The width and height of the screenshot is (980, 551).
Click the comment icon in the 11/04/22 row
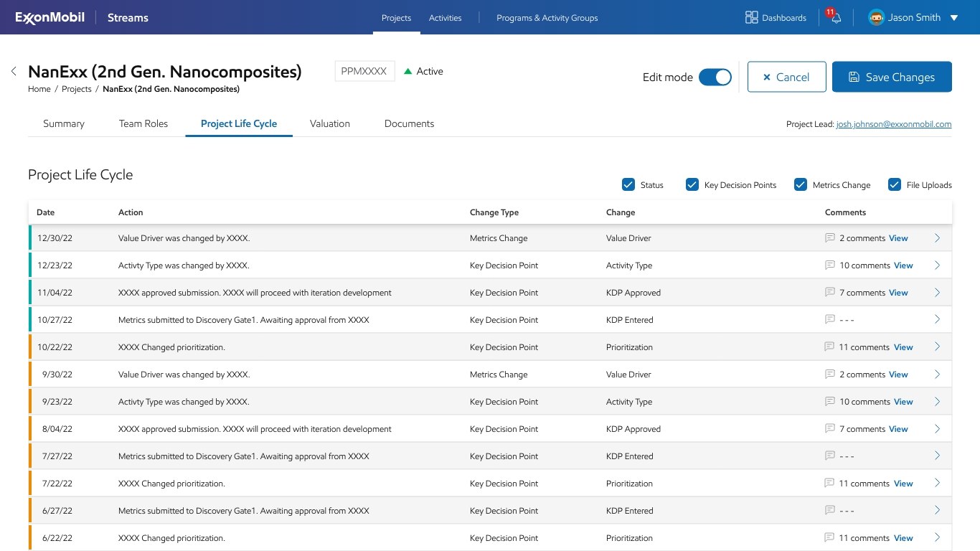tap(830, 292)
